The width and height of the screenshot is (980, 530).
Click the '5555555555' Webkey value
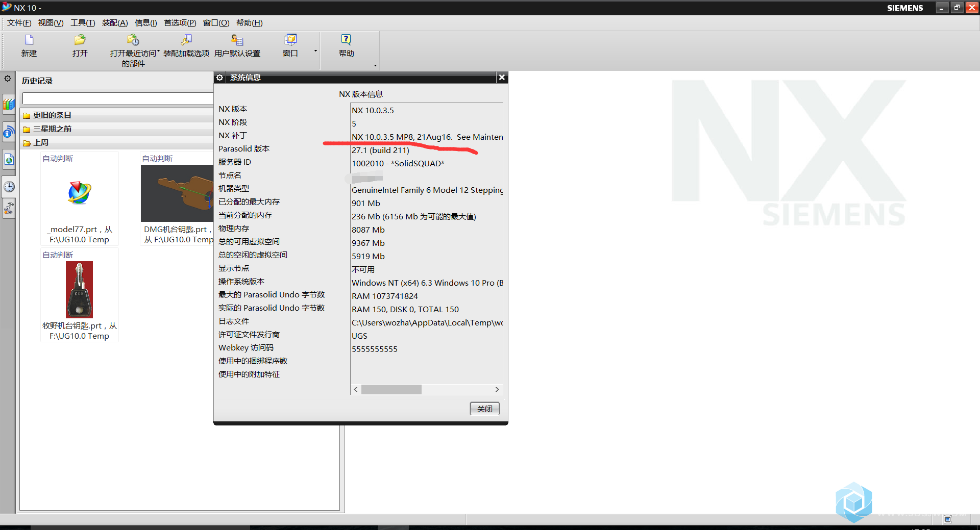pos(375,349)
